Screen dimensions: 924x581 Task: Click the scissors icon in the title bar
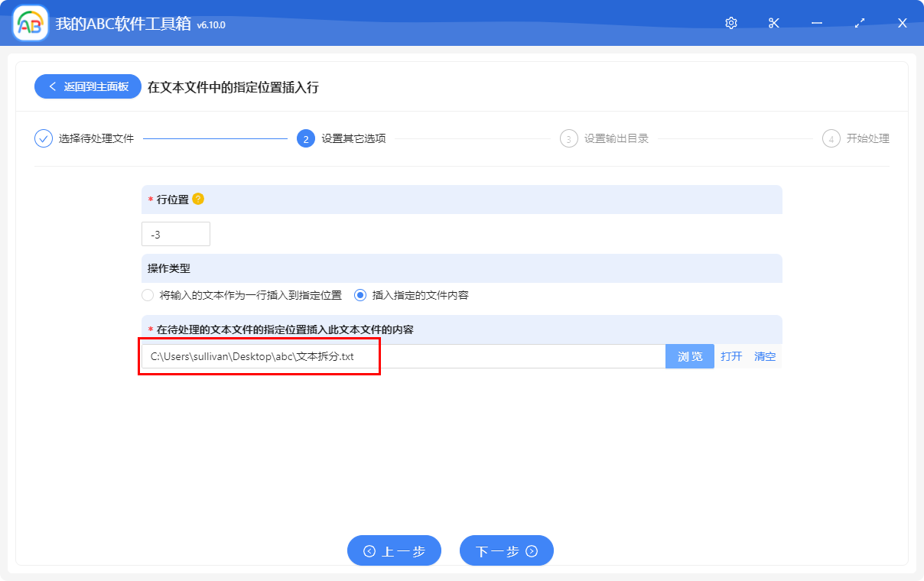point(773,23)
